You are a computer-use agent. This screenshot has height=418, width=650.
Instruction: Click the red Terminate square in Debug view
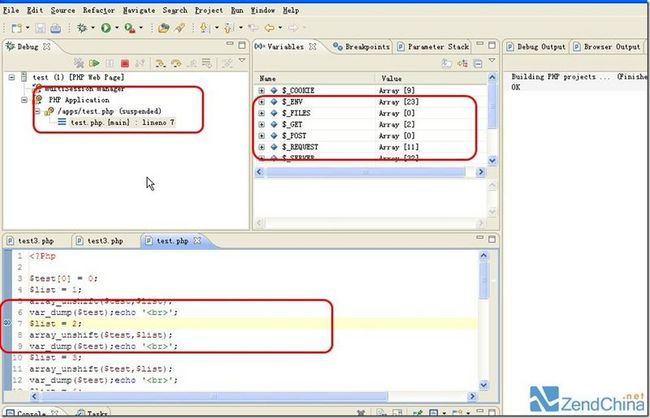[x=124, y=63]
